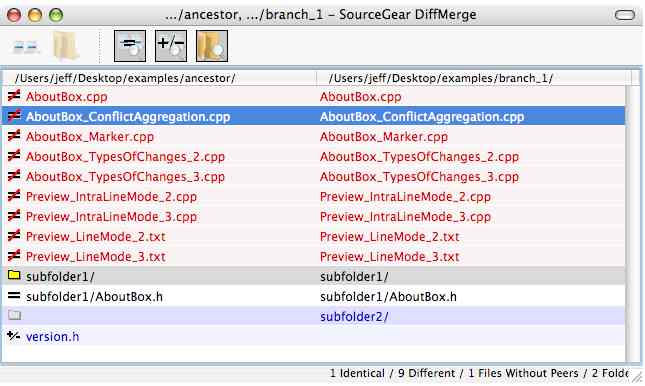The image size is (645, 386).
Task: Click not-equal icon beside AboutBox_TypesOfChanges_2.cpp
Action: coord(14,156)
